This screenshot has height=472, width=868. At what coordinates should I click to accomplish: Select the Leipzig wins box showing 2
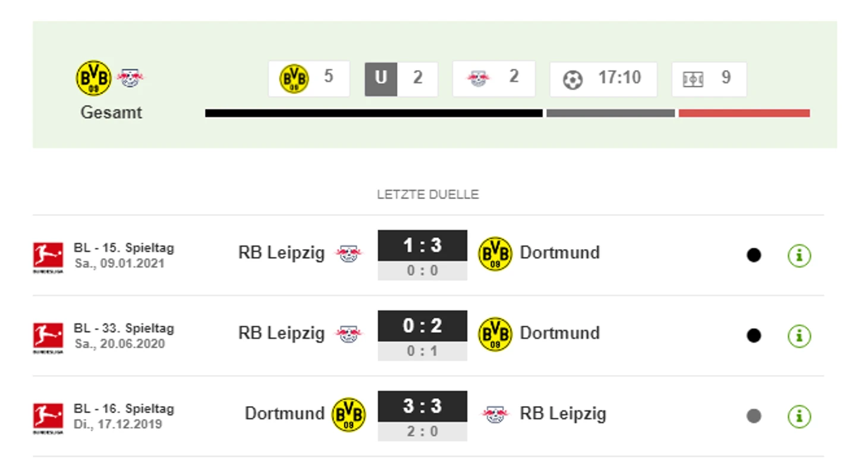(494, 78)
